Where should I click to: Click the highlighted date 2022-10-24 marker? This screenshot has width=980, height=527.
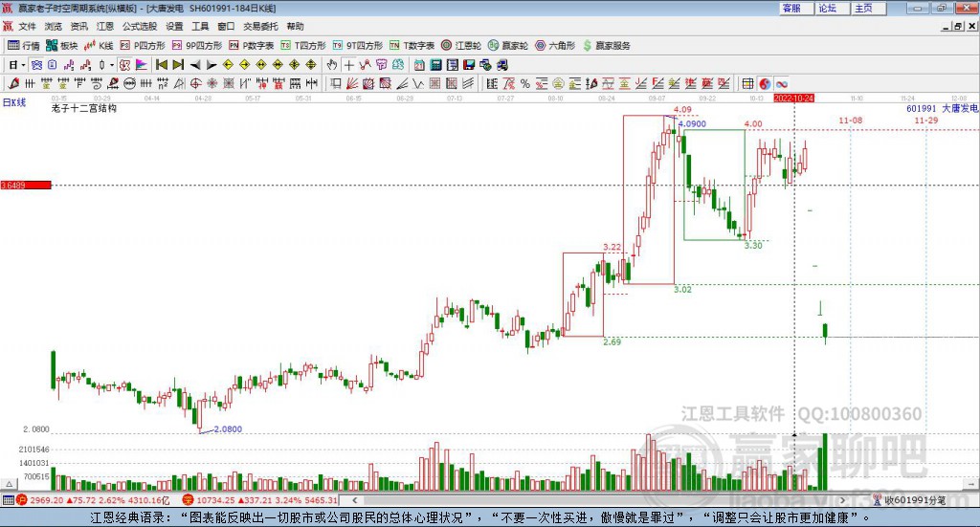click(793, 99)
